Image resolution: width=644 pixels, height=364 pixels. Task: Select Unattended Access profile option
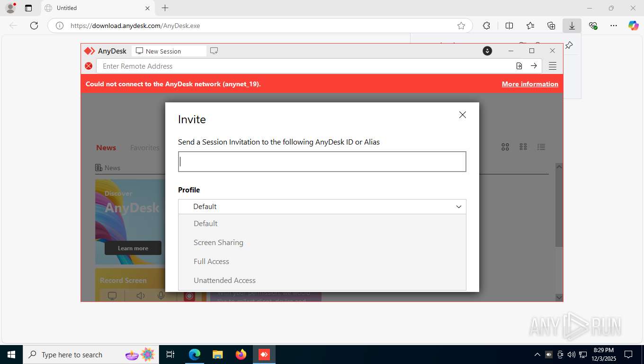pos(322,281)
